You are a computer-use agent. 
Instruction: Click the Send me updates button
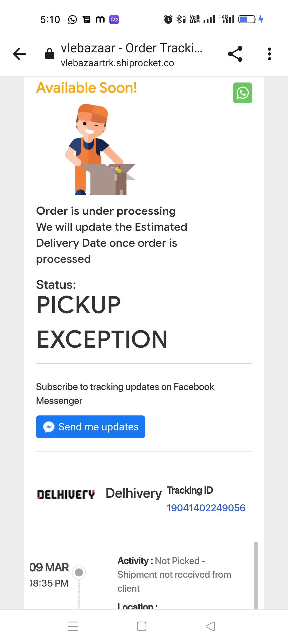coord(91,427)
